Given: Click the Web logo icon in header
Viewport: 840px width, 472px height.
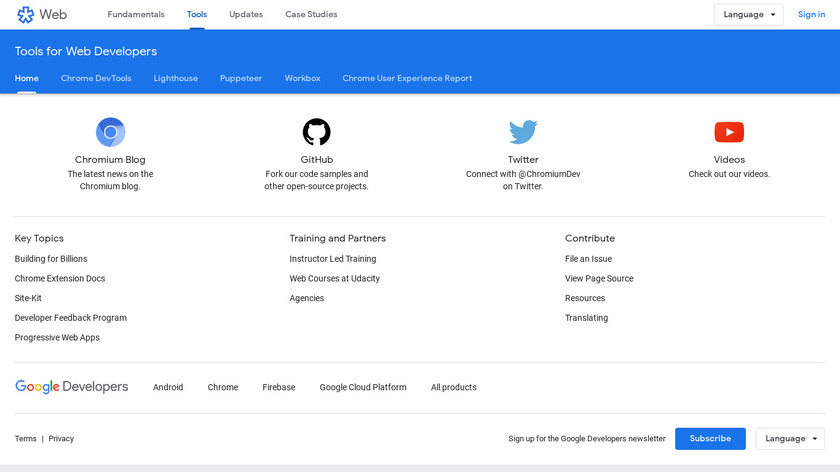Looking at the screenshot, I should click(26, 15).
